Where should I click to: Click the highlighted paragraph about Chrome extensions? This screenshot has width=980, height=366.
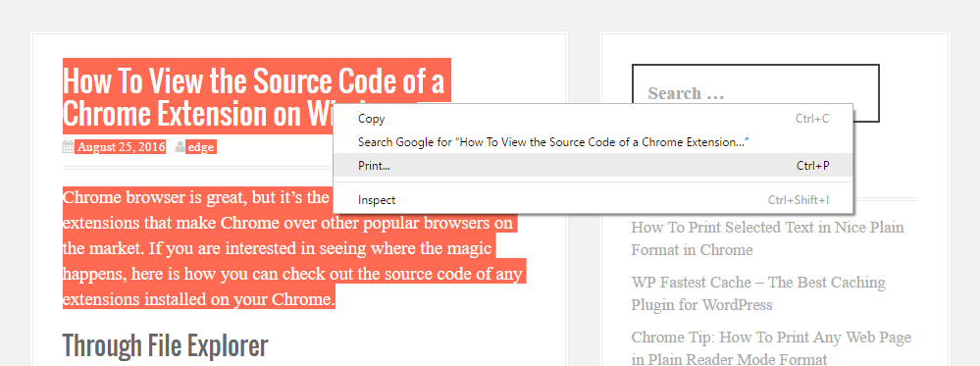[294, 248]
